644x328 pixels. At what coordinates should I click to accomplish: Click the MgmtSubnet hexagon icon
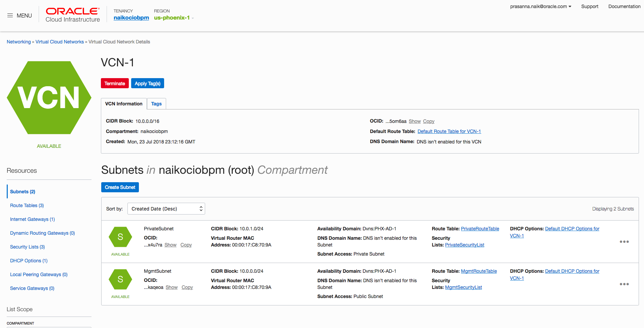tap(120, 280)
